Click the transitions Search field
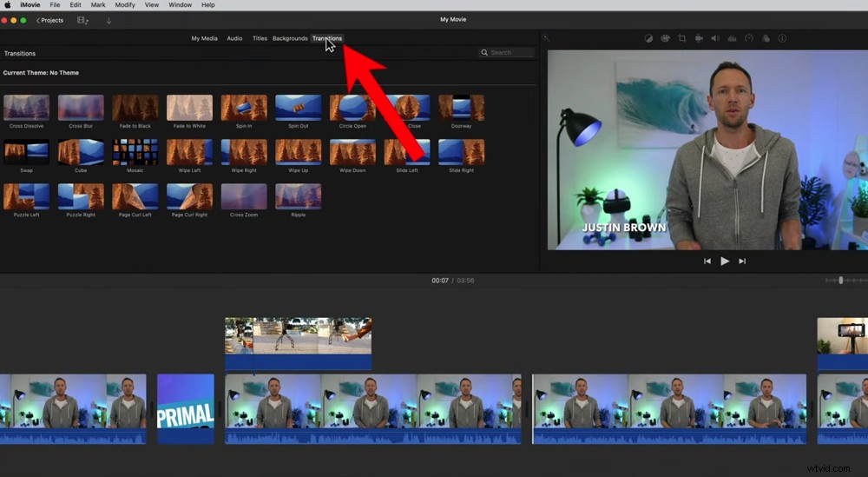The image size is (868, 477). 507,53
